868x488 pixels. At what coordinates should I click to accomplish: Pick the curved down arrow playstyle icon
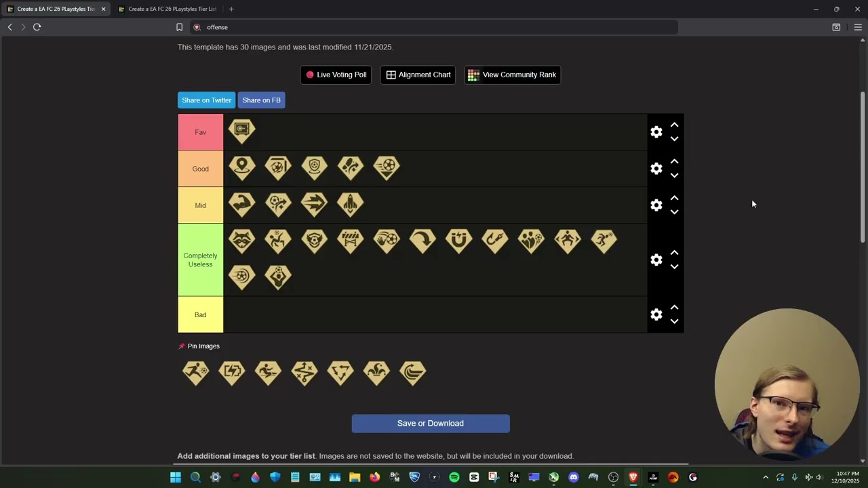coord(422,241)
